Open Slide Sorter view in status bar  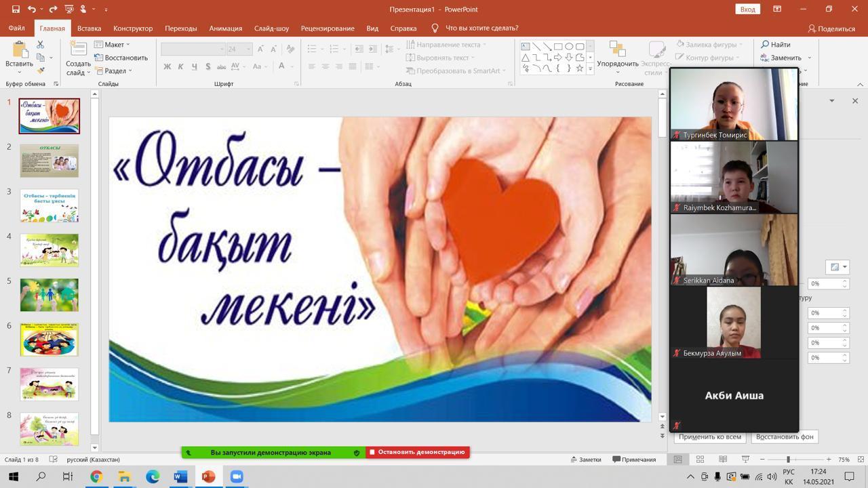(x=700, y=460)
